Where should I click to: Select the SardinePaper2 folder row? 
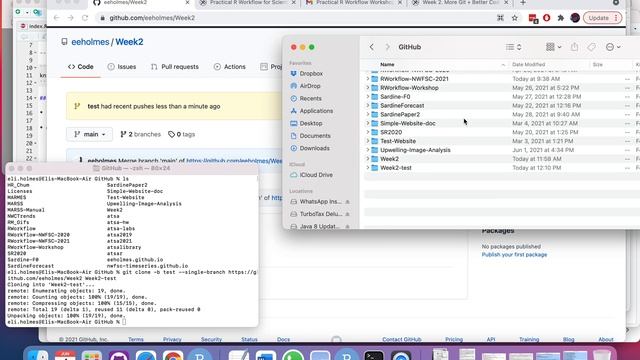502,114
